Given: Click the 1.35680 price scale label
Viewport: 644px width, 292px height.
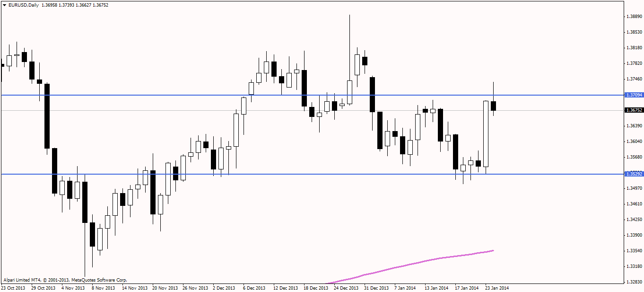Looking at the screenshot, I should pos(634,157).
